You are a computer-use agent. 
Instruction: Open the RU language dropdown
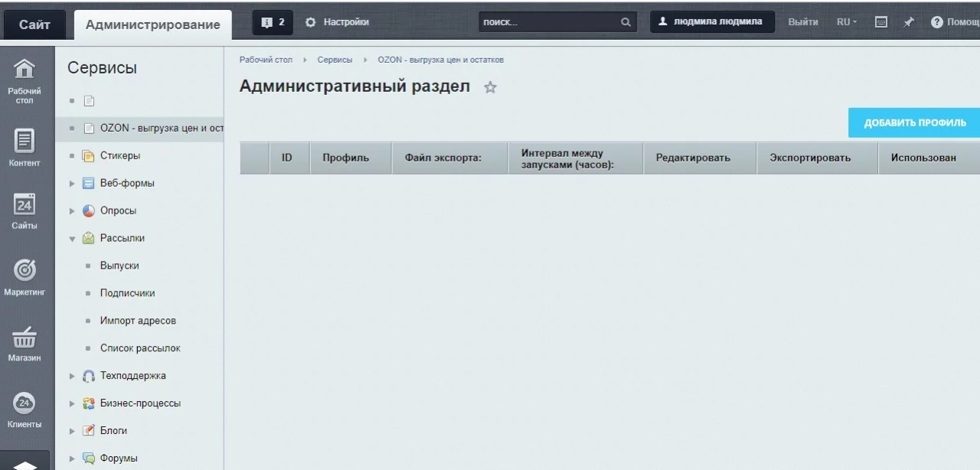[x=847, y=22]
